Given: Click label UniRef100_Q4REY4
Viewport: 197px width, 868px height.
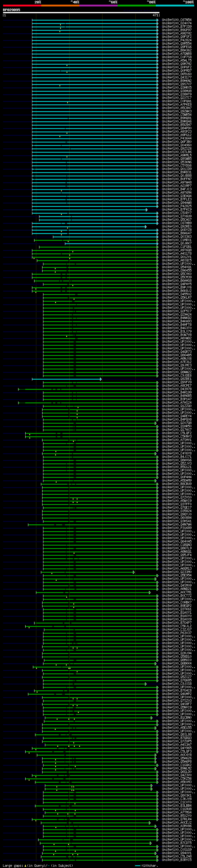Looking at the screenshot, I should 177,416.
